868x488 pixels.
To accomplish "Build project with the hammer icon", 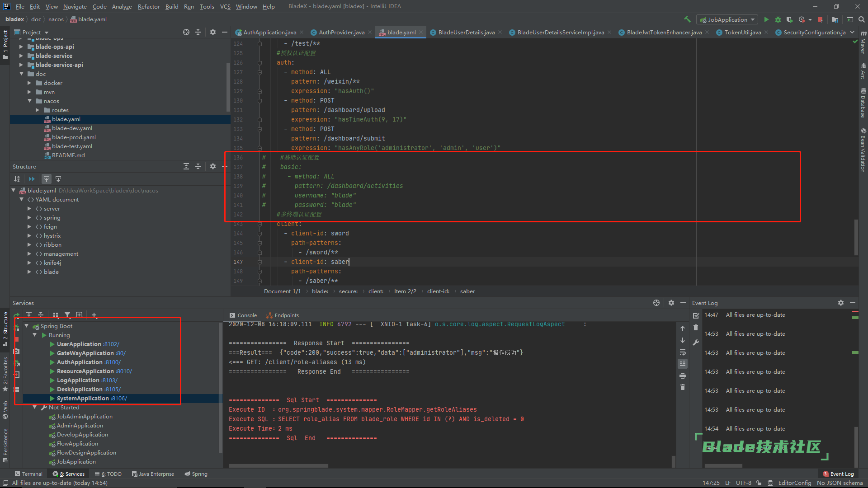I will coord(687,19).
